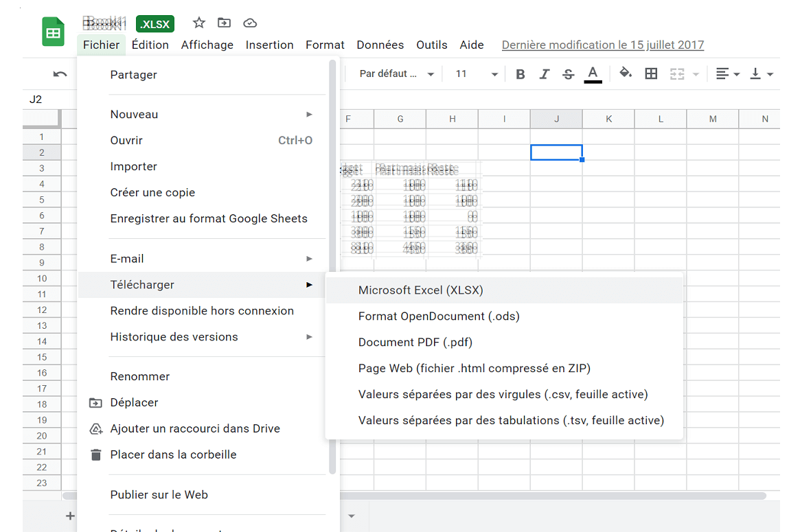Expand the merge cells dropdown arrow
Screen dimensions: 789x532
[x=696, y=74]
